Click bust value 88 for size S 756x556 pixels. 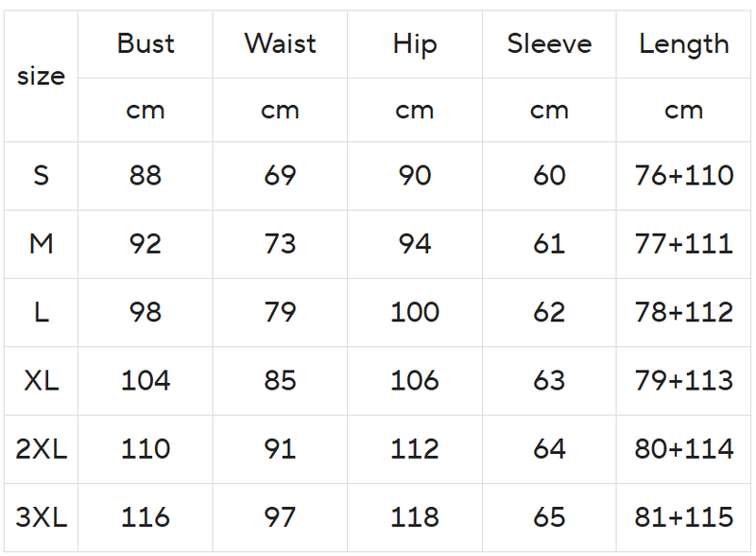[146, 176]
